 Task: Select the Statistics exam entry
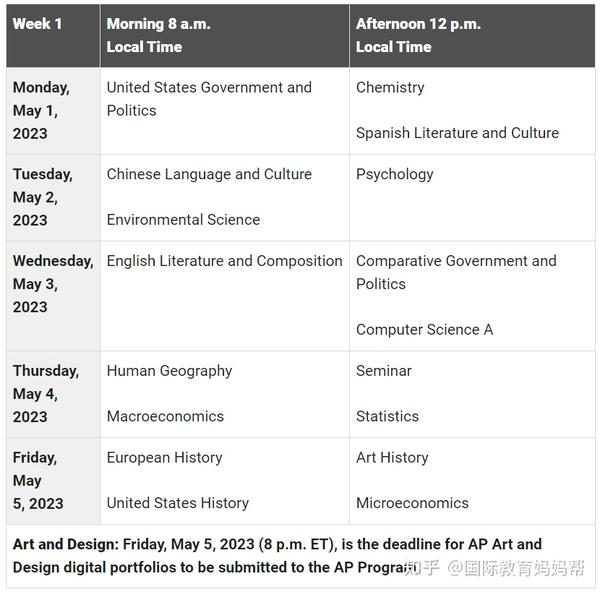click(387, 417)
